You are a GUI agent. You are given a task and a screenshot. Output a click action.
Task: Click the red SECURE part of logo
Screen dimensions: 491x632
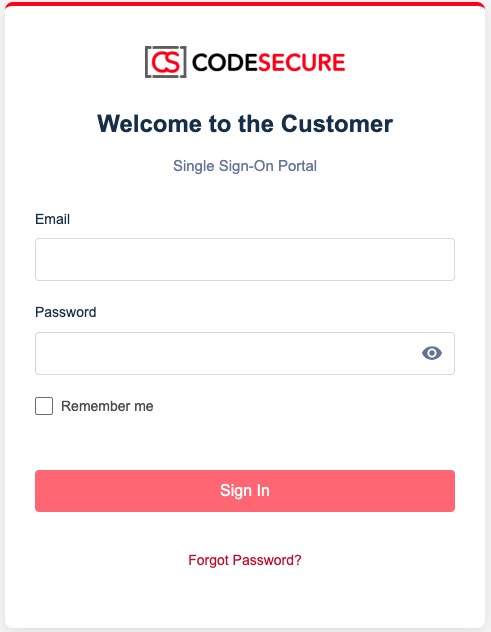coord(302,62)
